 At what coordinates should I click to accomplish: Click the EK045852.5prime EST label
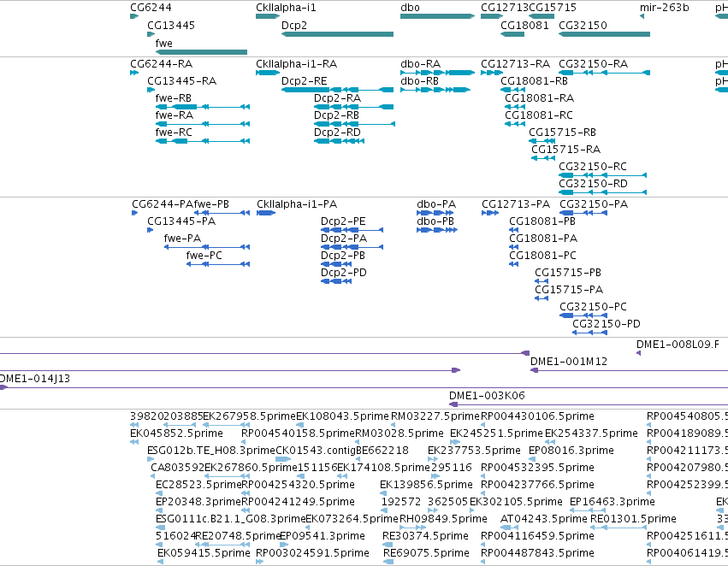pyautogui.click(x=176, y=433)
